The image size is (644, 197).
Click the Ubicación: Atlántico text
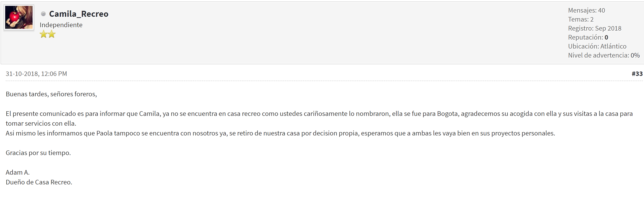point(597,46)
